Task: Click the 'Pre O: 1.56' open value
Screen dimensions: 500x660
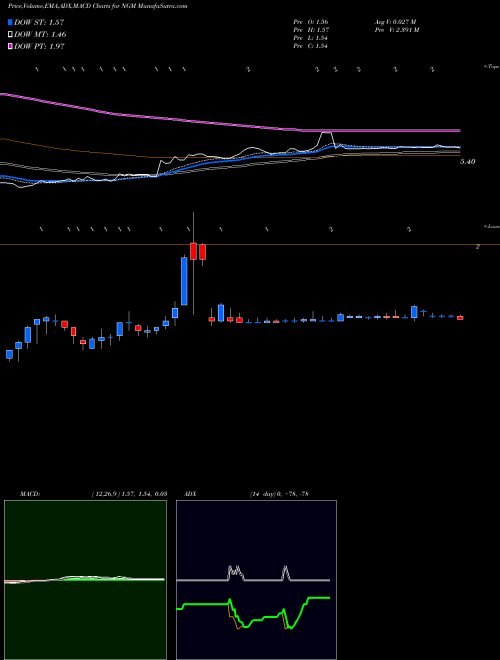Action: (311, 21)
